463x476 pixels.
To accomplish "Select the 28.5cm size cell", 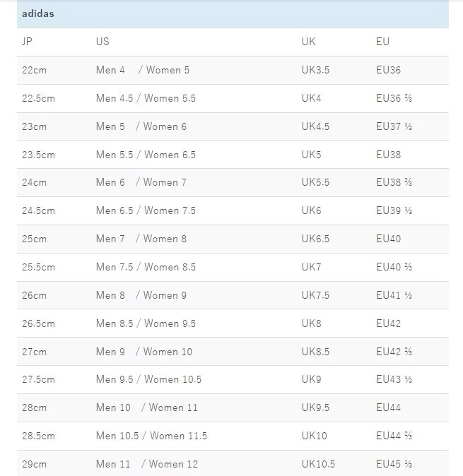I will 38,436.
